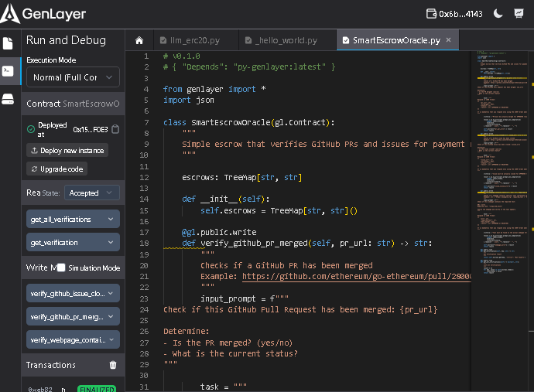Screen dimensions: 534x392
Task: Open the GitHub pull example URL link
Action: tap(357, 276)
